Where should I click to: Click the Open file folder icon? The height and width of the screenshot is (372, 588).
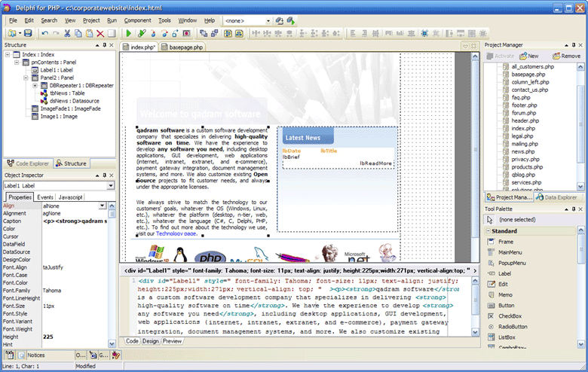point(12,33)
